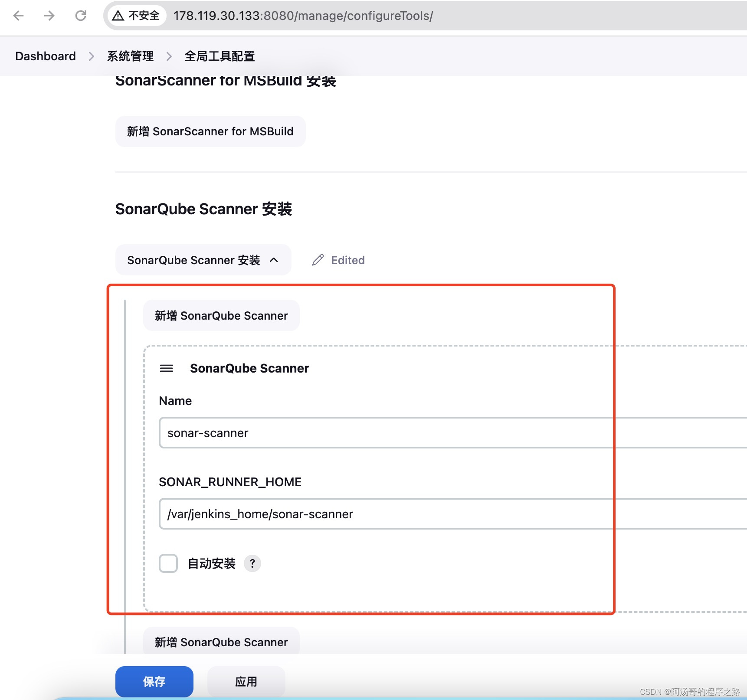
Task: Go forward with the browser forward arrow
Action: tap(49, 16)
